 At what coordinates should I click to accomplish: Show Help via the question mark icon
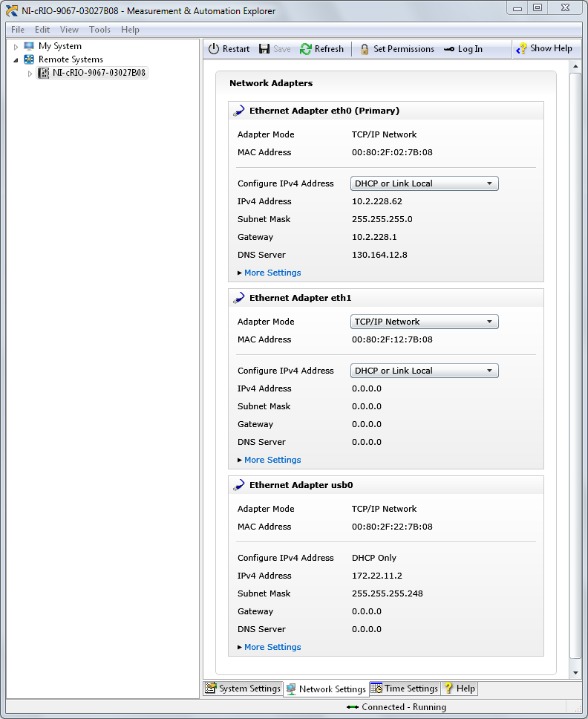522,49
